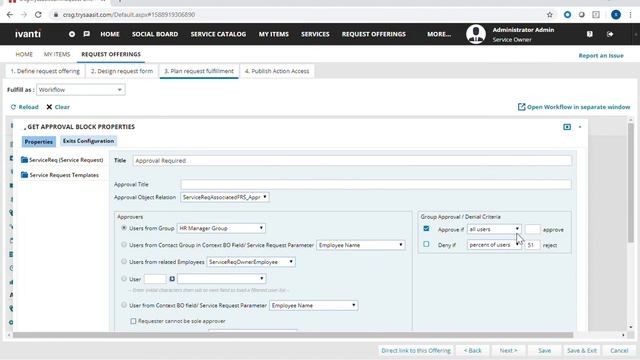Image resolution: width=640 pixels, height=360 pixels.
Task: Click the plus circle icon in navbar
Action: (x=72, y=34)
